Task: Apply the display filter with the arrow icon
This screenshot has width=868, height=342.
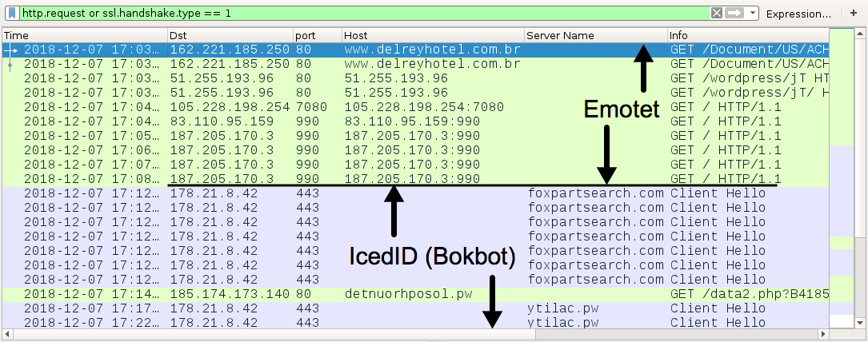Action: (x=734, y=13)
